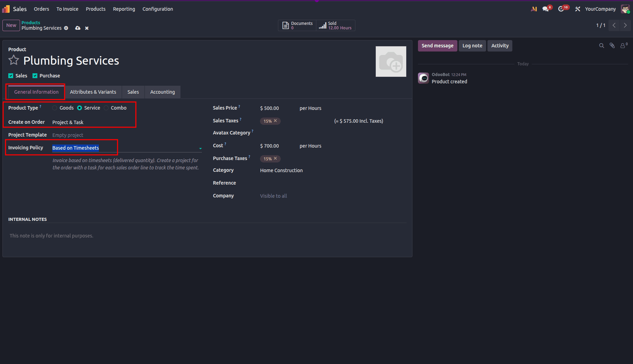
Task: Click the Product Type help tooltip mark
Action: (x=40, y=106)
